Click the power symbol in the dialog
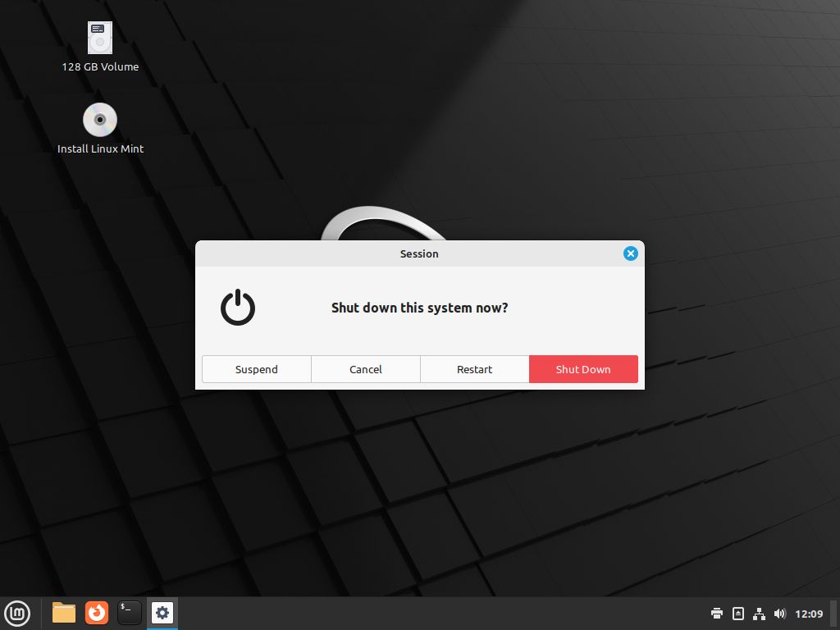Viewport: 840px width, 630px height. click(238, 308)
